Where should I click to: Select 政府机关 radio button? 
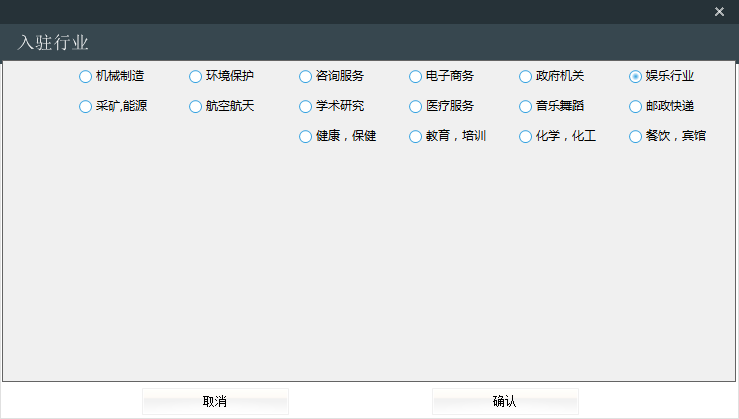(526, 76)
